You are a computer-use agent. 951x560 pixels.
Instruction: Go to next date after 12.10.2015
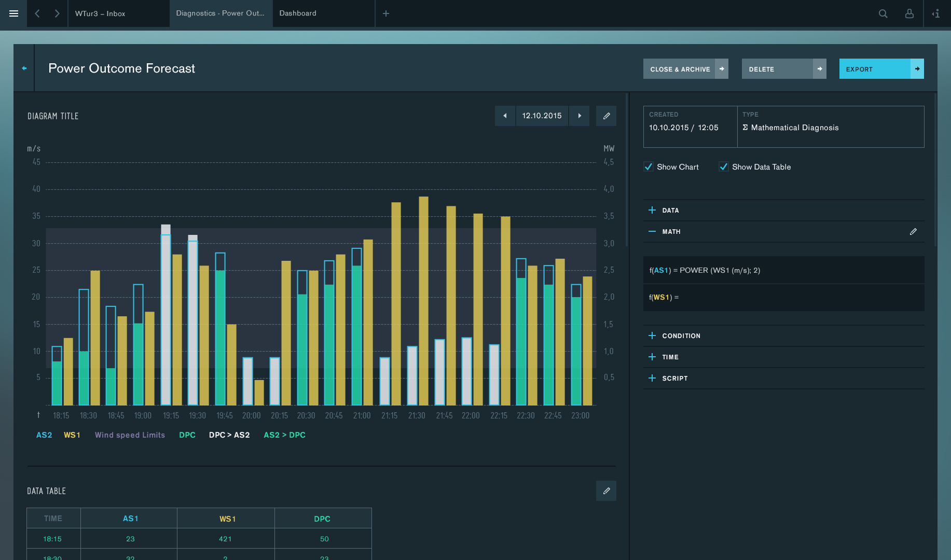pyautogui.click(x=580, y=116)
